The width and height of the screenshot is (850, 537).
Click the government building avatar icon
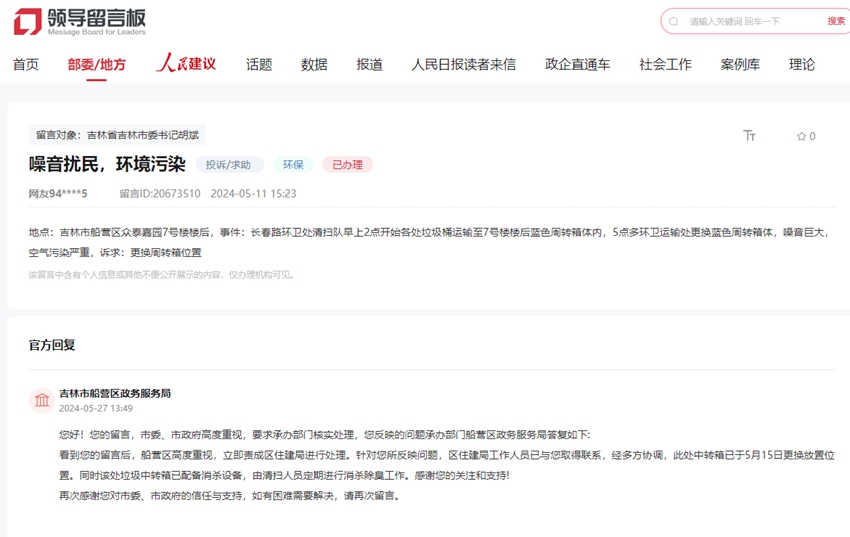[42, 401]
